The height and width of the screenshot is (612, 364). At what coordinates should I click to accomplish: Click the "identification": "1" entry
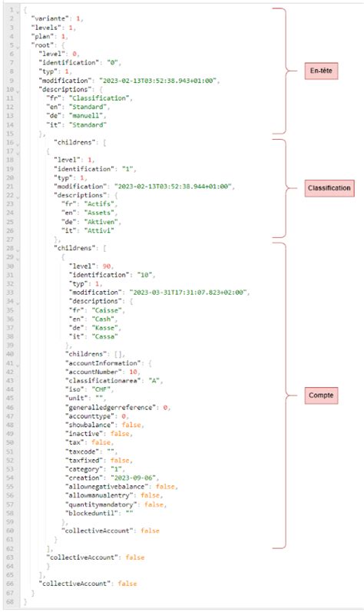(95, 169)
